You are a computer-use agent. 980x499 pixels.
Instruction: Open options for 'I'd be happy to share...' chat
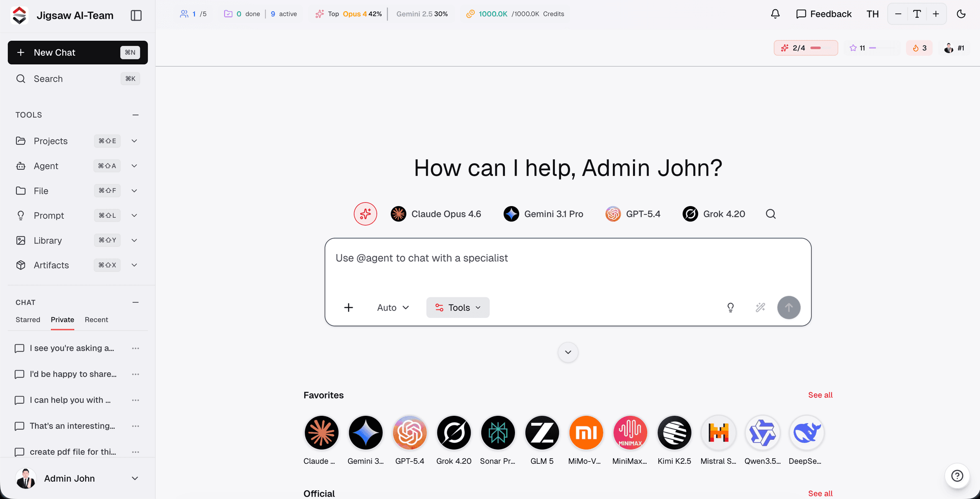135,374
